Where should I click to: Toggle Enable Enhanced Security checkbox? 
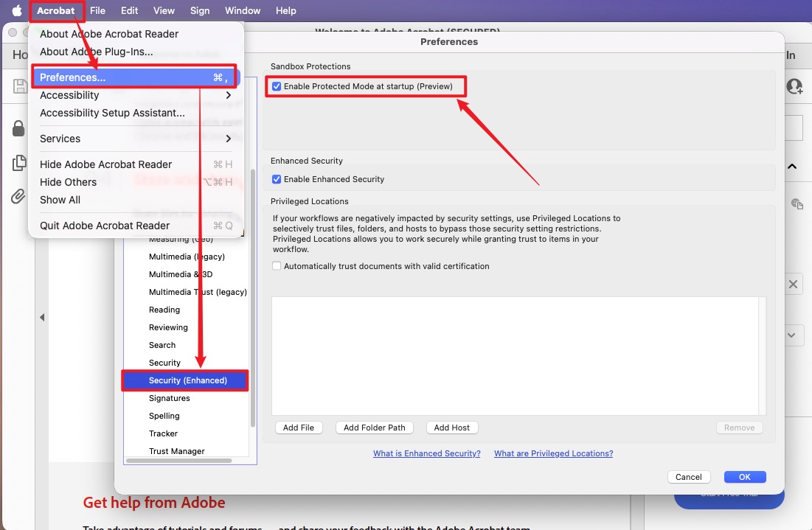tap(277, 179)
